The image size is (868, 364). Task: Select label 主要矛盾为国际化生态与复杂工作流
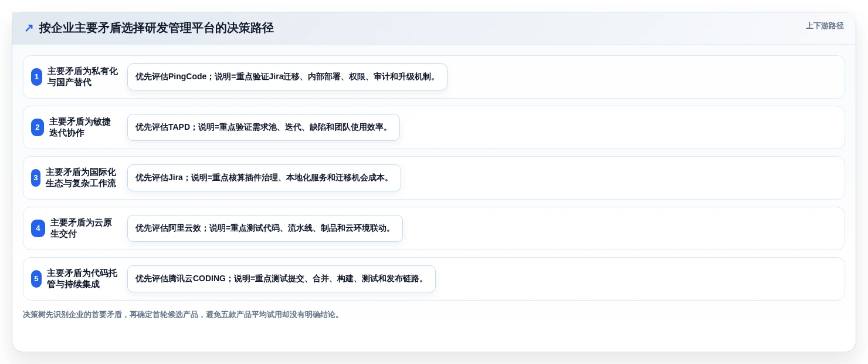(81, 178)
